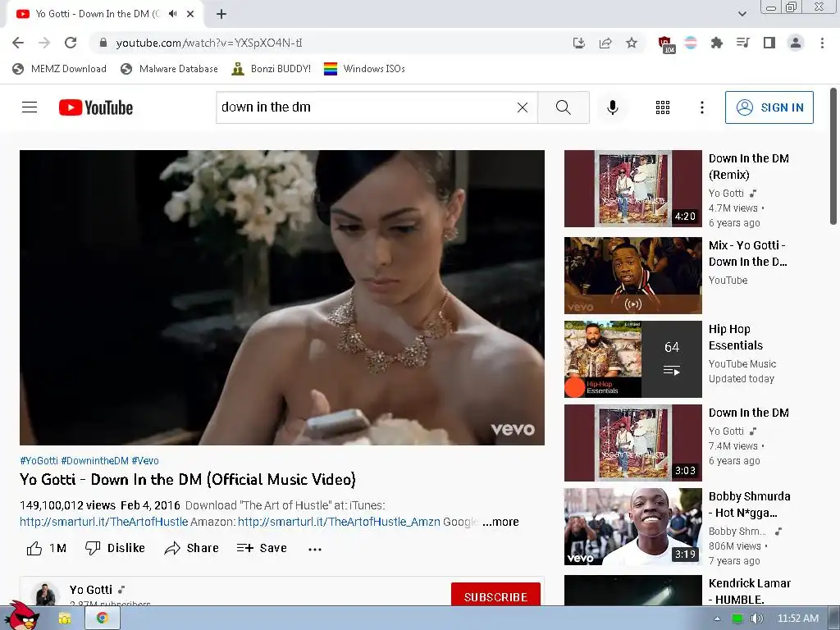The height and width of the screenshot is (630, 840).
Task: Open the media control icon in toolbar
Action: [x=742, y=43]
